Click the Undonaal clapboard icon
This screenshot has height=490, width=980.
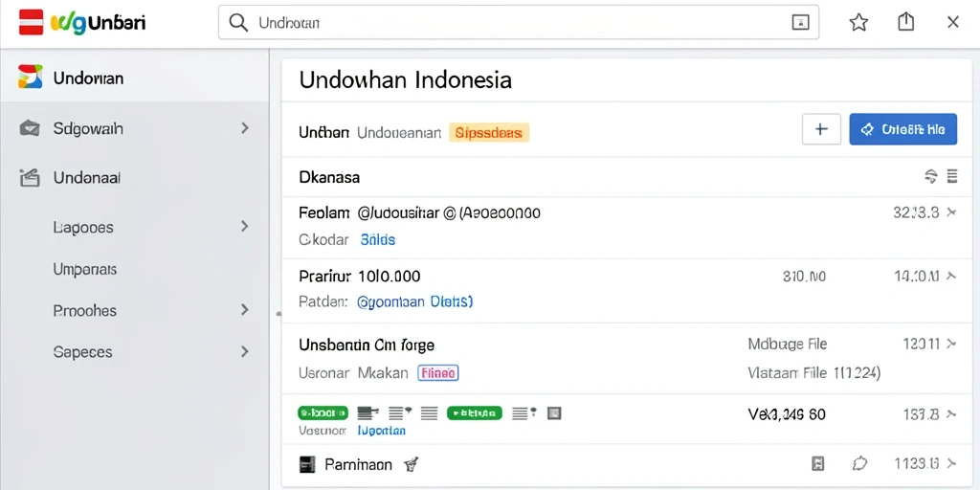point(30,178)
